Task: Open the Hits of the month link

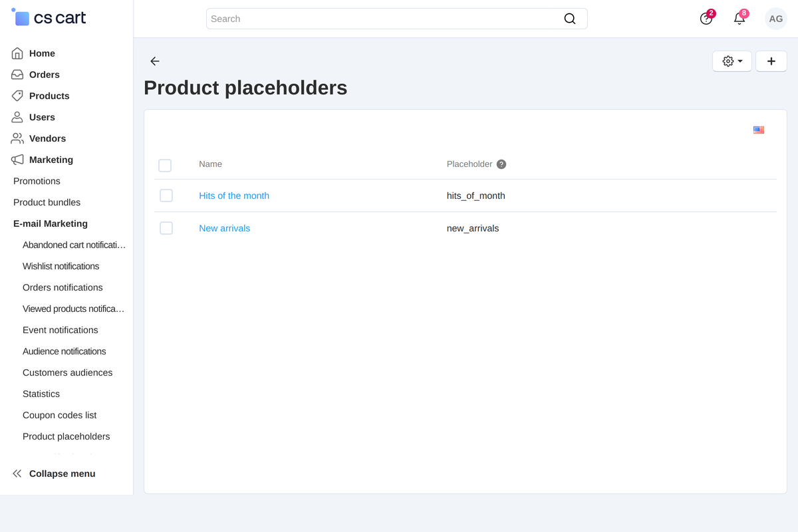Action: click(234, 196)
